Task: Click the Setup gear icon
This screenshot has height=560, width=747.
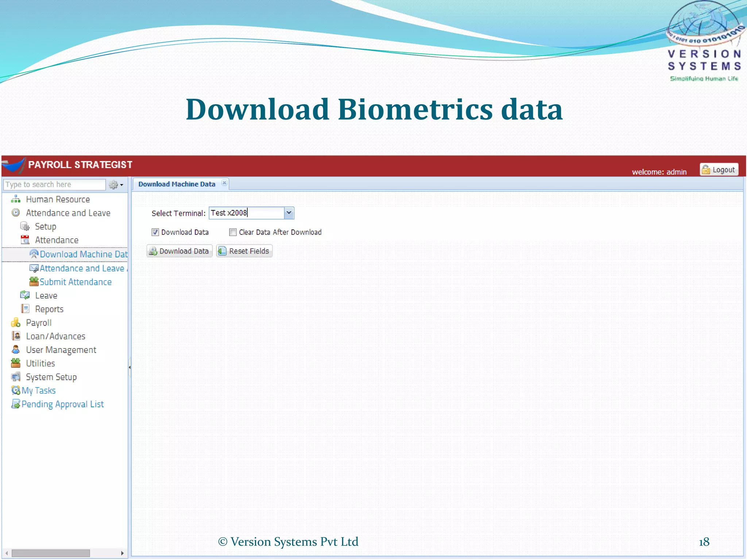Action: [x=25, y=226]
